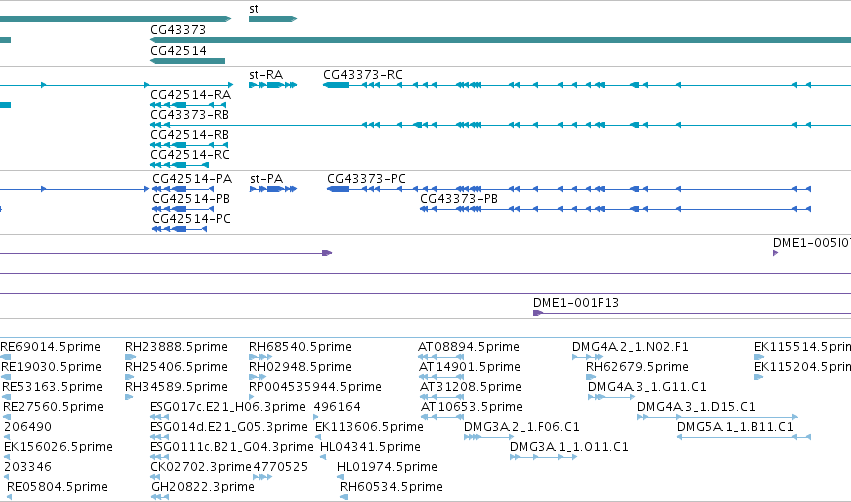851x502 pixels.
Task: Select DMG4A3_1.G11.C1 EST label
Action: click(x=647, y=387)
